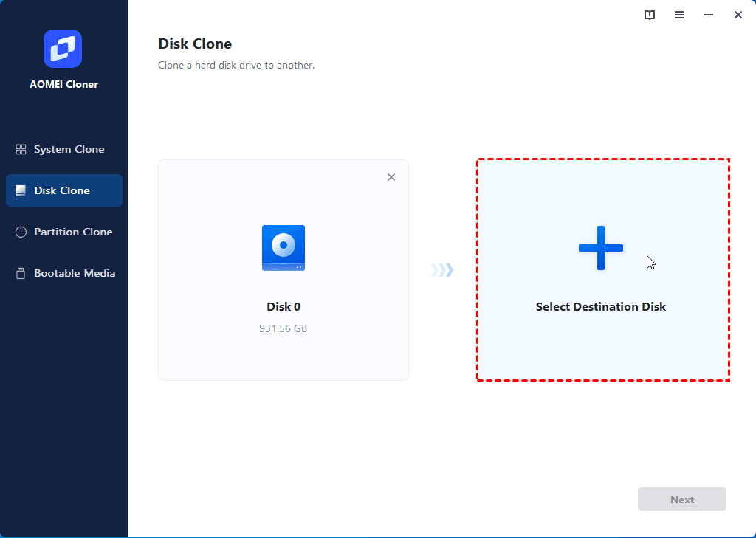This screenshot has height=538, width=756.
Task: Switch to the Disk Clone tab
Action: click(x=64, y=190)
